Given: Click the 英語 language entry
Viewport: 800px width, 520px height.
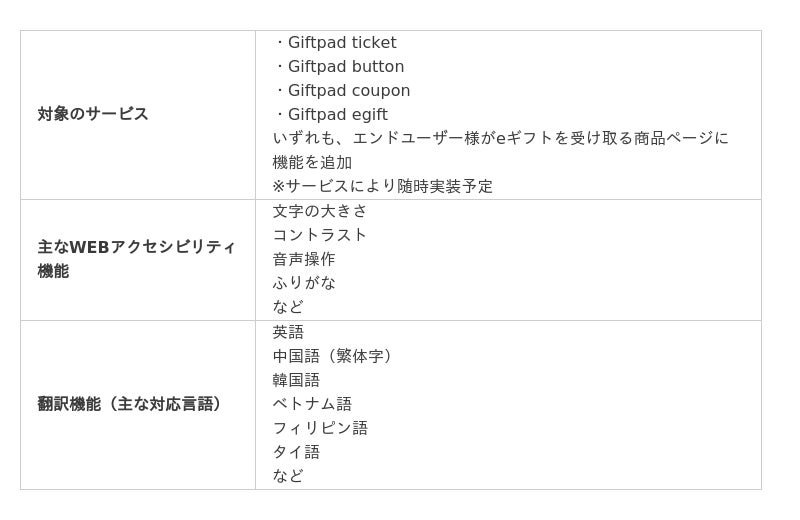Looking at the screenshot, I should coord(288,332).
